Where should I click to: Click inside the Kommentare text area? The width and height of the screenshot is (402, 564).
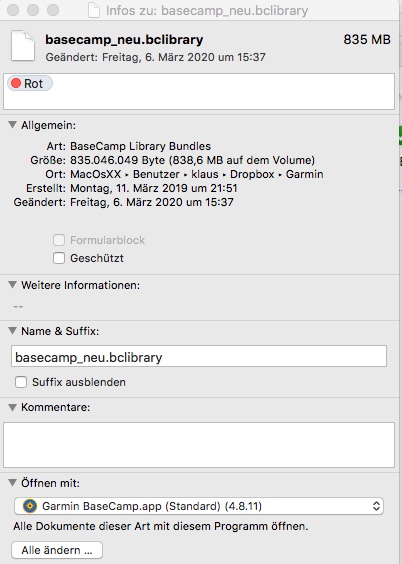(x=199, y=445)
